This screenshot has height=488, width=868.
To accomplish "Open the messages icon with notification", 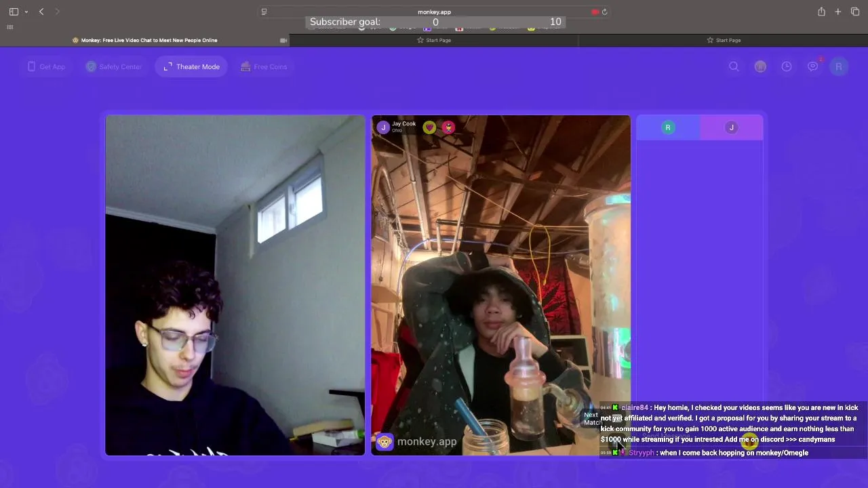I will (x=813, y=66).
